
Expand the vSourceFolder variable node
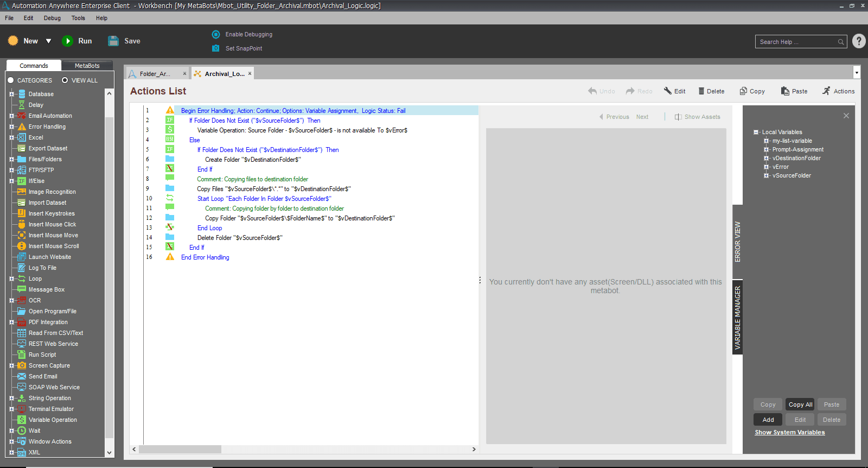(766, 175)
